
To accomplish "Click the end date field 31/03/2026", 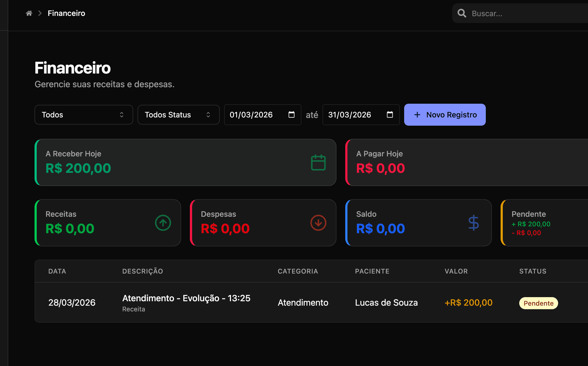I will tap(361, 115).
